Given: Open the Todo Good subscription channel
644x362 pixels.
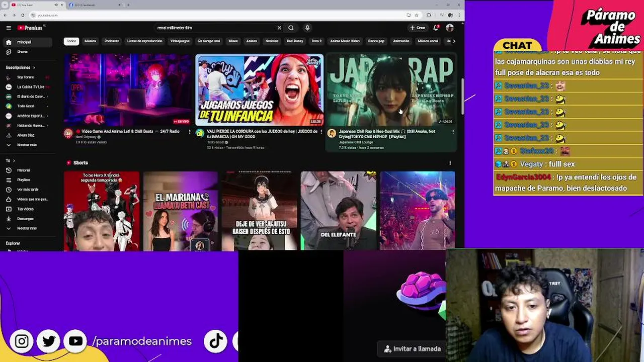Looking at the screenshot, I should coord(28,106).
